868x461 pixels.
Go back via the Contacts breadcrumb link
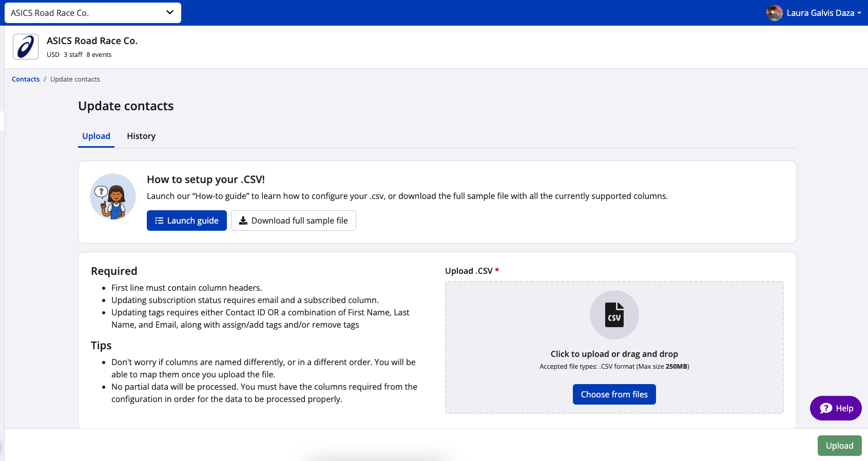click(x=26, y=79)
